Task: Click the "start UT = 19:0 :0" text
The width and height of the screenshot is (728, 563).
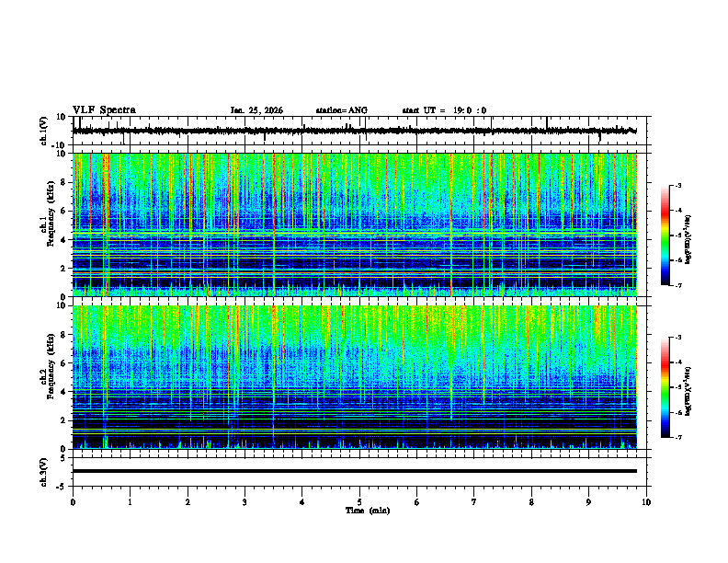Action: coord(444,110)
